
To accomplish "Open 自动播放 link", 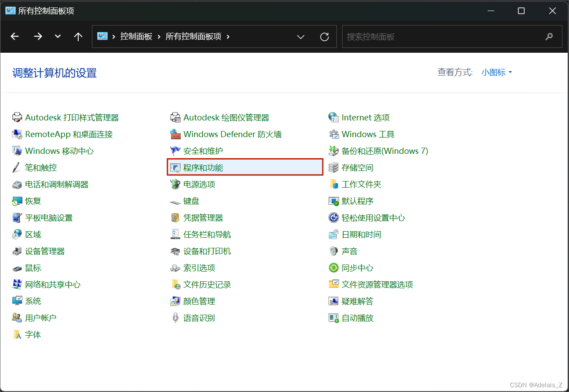I will [x=357, y=318].
